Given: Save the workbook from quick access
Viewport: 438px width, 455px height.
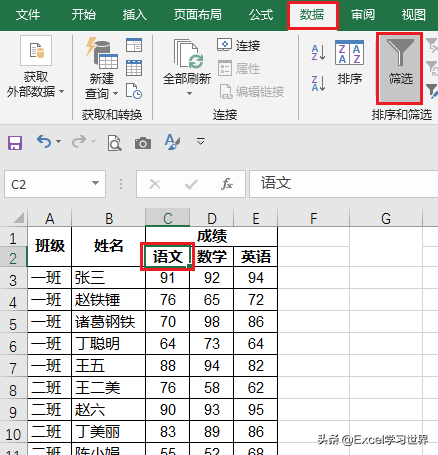Looking at the screenshot, I should [x=15, y=143].
